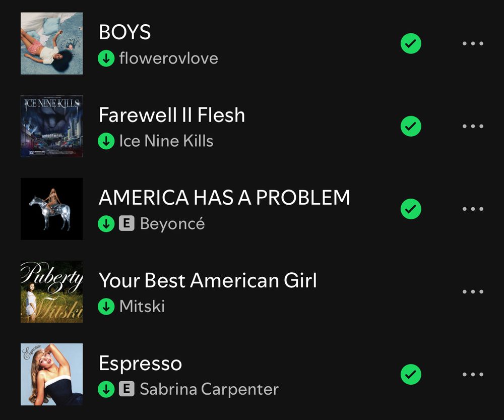Click the explicit badge next to Beyoncé

(x=127, y=223)
